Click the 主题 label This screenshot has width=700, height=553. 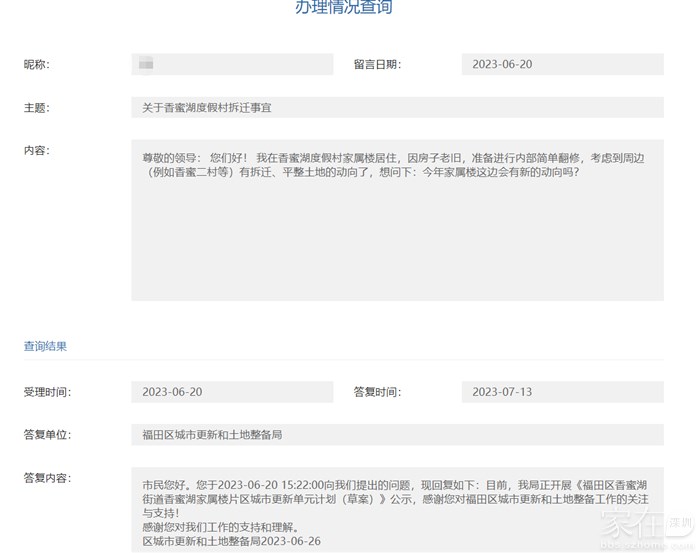pyautogui.click(x=37, y=107)
